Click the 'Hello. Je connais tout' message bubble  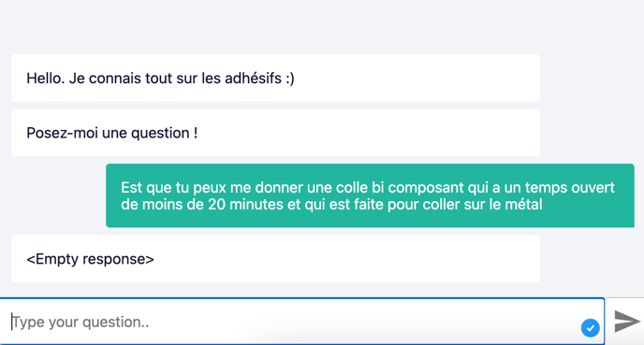[x=275, y=78]
